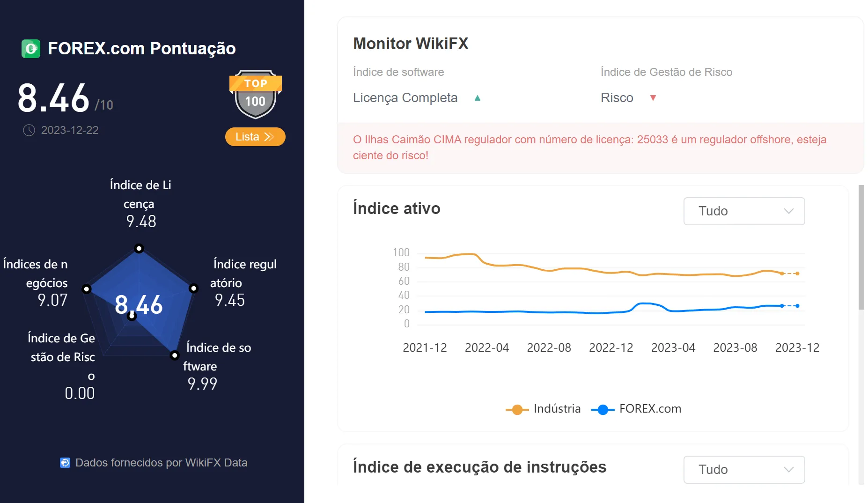This screenshot has height=503, width=868.
Task: Click the green FOREX.com logo icon
Action: (31, 48)
